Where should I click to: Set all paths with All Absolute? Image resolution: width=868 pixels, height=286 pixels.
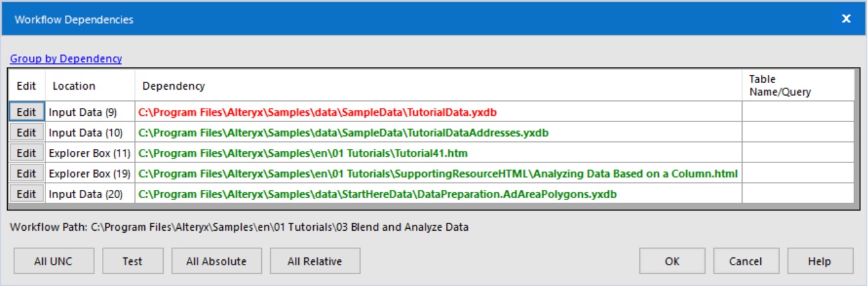click(216, 261)
